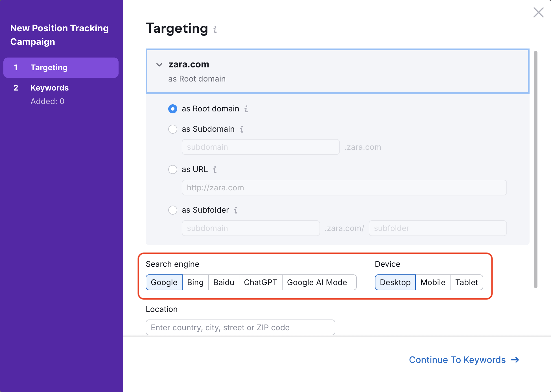Select Baidu search engine option

223,282
